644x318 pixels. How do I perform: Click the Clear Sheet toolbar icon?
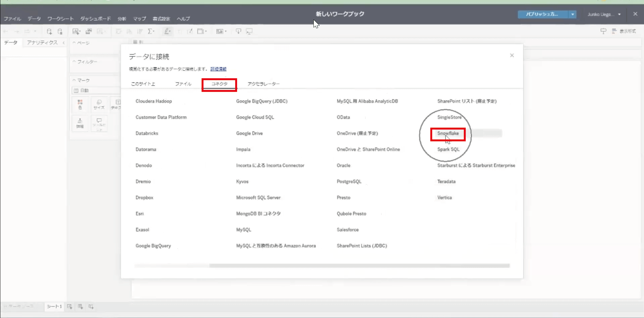click(101, 31)
